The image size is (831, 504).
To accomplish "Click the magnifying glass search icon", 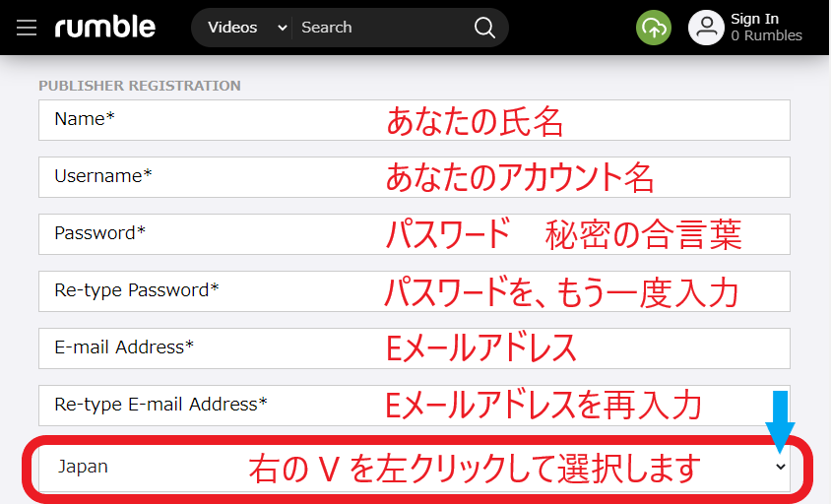I will click(x=484, y=28).
